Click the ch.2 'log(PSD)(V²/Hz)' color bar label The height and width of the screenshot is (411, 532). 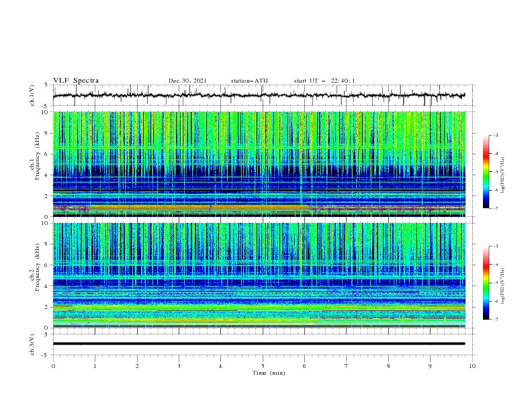[502, 286]
